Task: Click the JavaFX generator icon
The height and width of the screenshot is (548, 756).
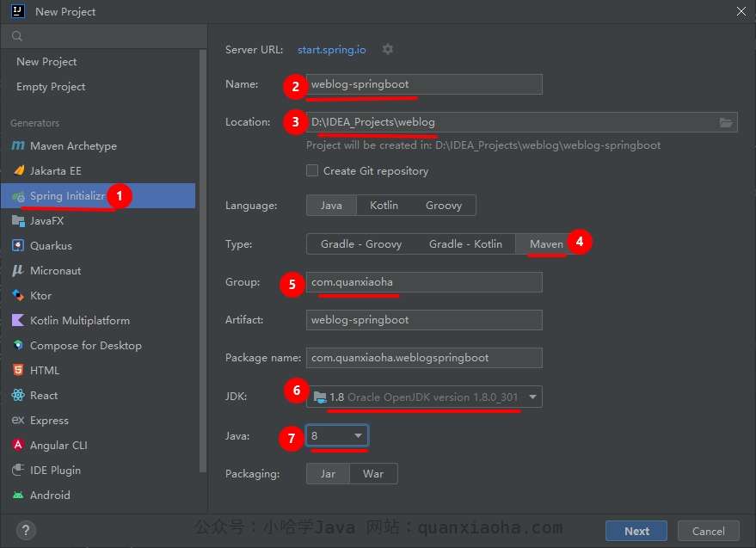Action: (x=18, y=220)
